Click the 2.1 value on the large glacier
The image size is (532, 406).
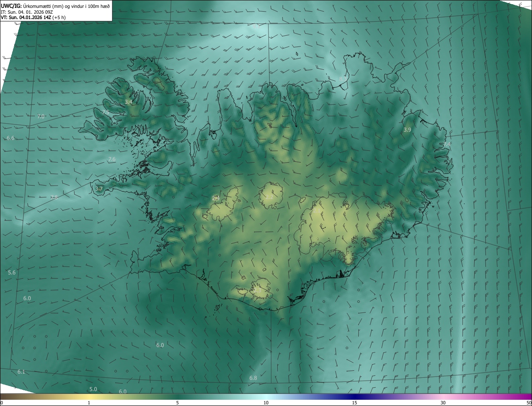pyautogui.click(x=317, y=211)
